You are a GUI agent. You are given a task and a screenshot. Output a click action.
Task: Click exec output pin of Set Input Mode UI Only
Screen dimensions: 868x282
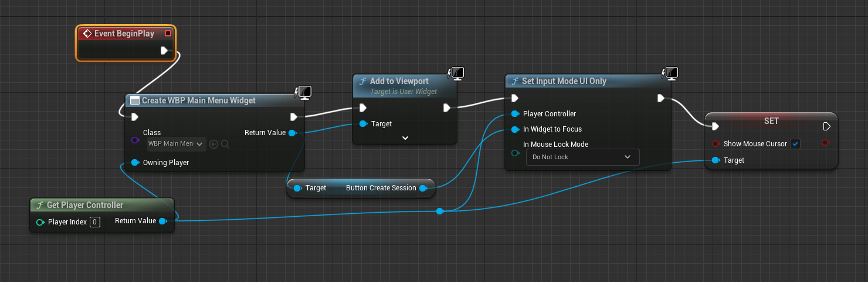[x=660, y=98]
